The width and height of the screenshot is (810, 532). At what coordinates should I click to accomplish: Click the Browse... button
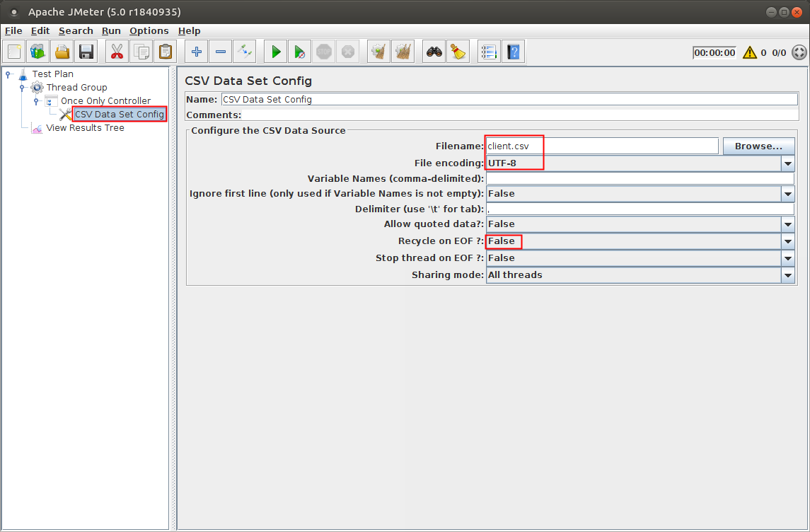click(x=758, y=146)
